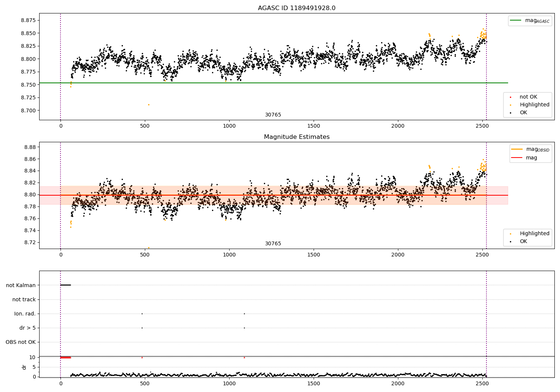This screenshot has height=392, width=560.
Task: Click the 2000 x-tick under the Magnitude Estimates plot
Action: (398, 255)
